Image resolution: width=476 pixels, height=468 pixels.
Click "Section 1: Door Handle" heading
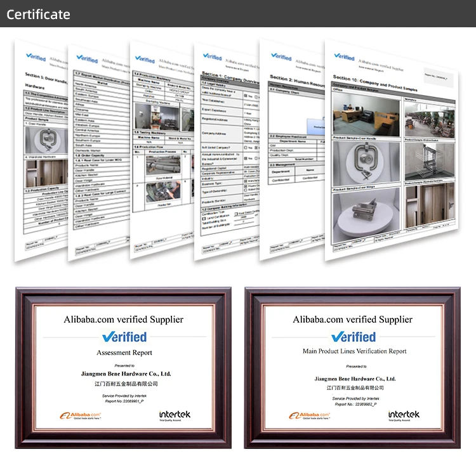[46, 78]
